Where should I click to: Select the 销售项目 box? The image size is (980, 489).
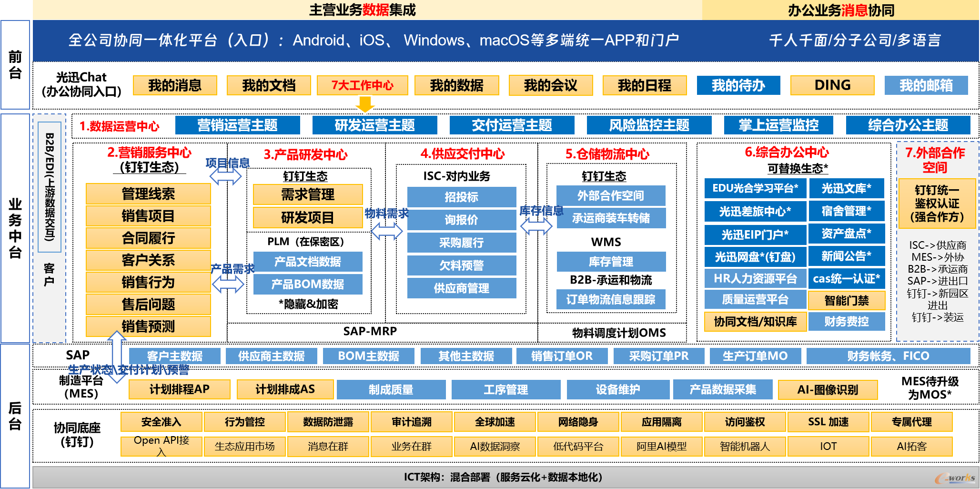[148, 216]
